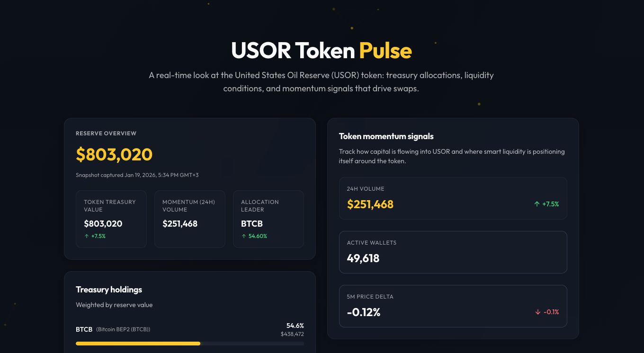644x353 pixels.
Task: Open the Allocation Leader BTCB card
Action: click(268, 219)
